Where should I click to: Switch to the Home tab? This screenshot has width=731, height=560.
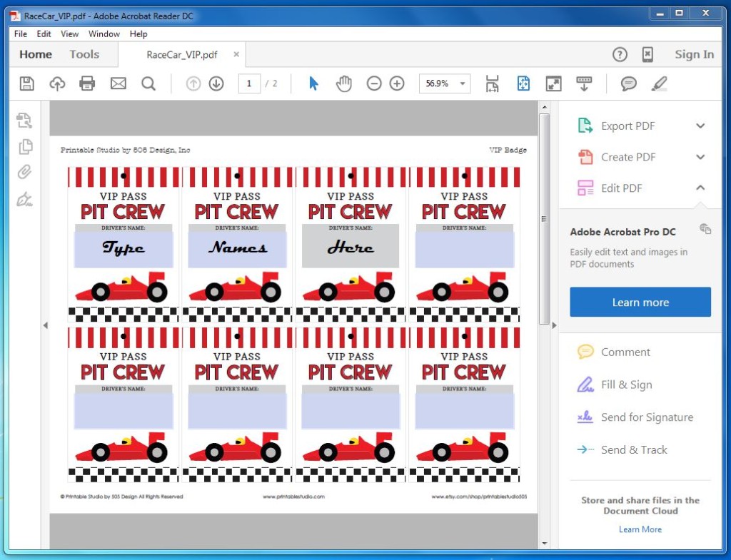click(34, 54)
